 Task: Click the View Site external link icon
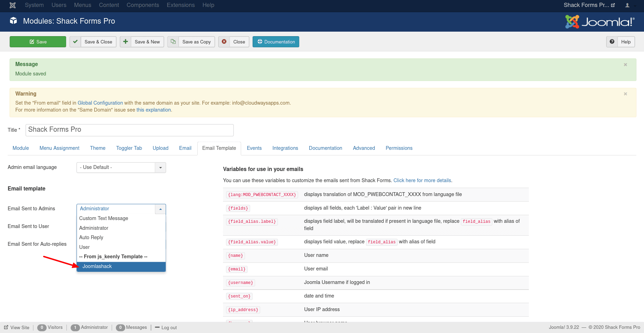[x=6, y=327]
